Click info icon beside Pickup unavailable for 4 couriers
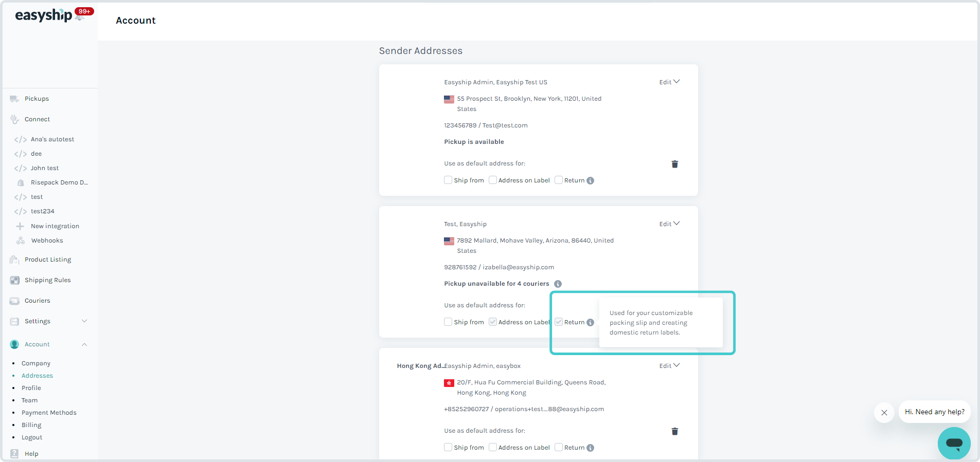Image resolution: width=980 pixels, height=462 pixels. coord(558,284)
